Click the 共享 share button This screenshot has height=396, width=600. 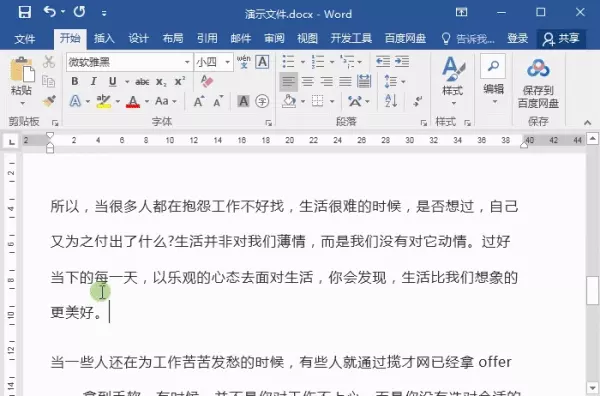[x=561, y=39]
